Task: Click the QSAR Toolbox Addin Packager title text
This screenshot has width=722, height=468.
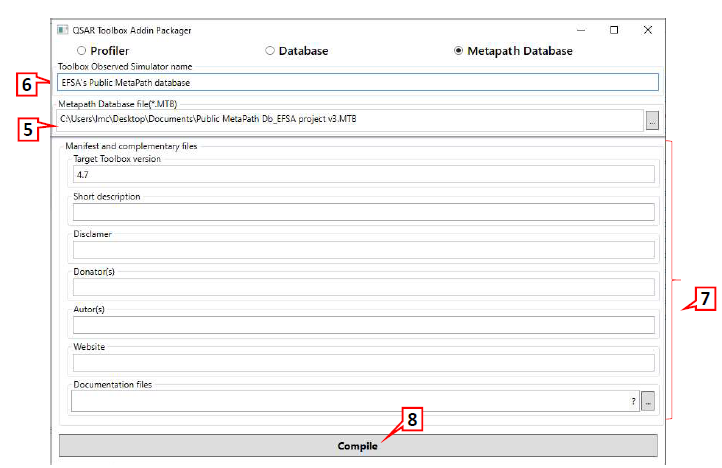Action: (x=132, y=30)
